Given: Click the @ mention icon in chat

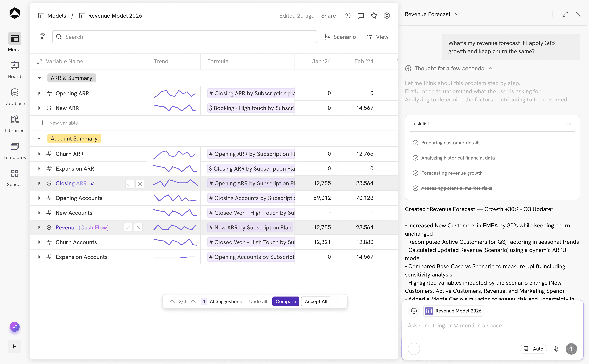Looking at the screenshot, I should point(414,311).
